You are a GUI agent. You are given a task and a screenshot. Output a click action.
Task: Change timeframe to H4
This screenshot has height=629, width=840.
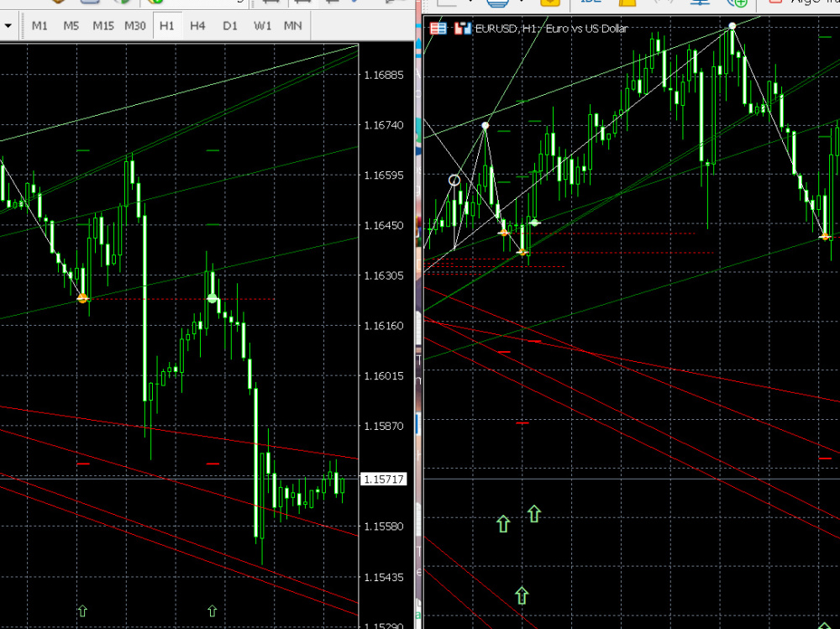coord(197,26)
